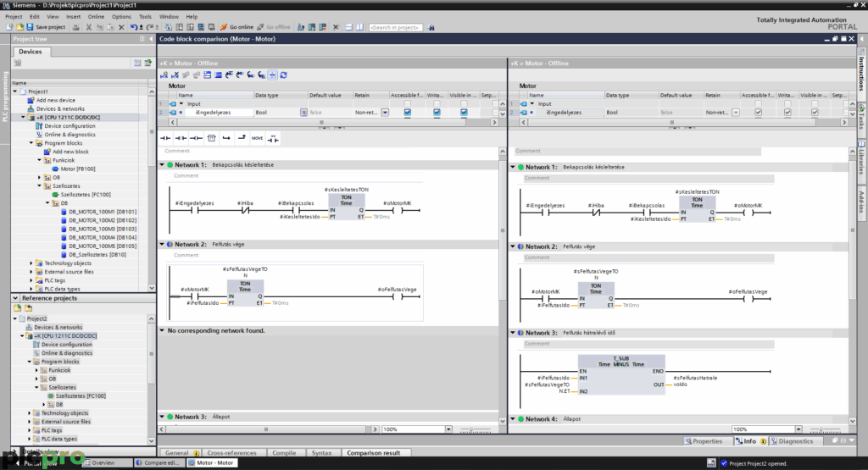Collapse Network 1 in left pane
Viewport: 868px width, 470px height.
(162, 165)
